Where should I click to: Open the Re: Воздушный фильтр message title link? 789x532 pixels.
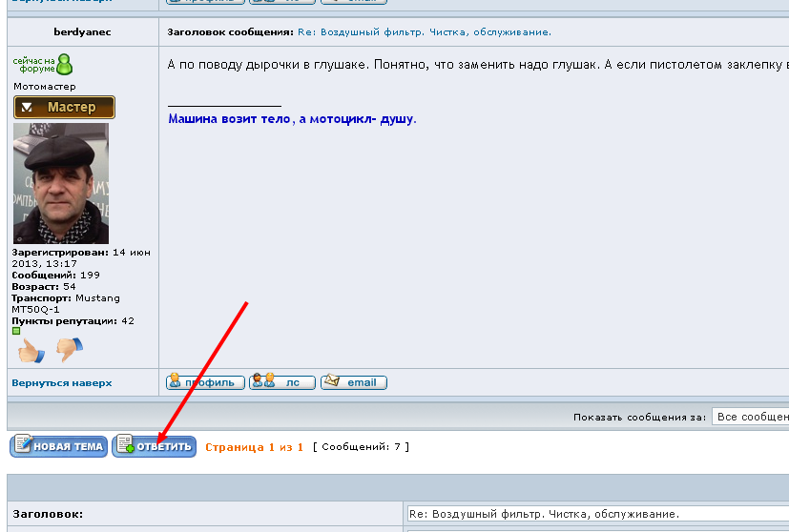point(424,32)
